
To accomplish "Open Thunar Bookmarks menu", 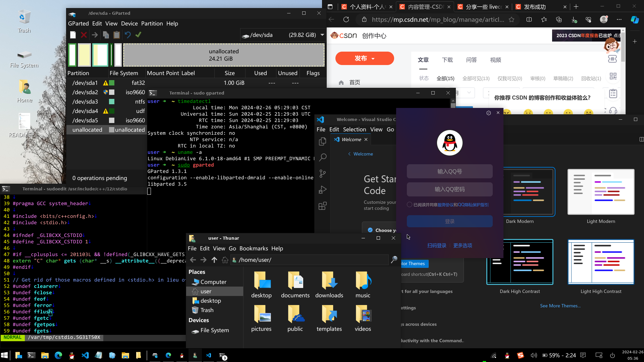I will coord(254,248).
